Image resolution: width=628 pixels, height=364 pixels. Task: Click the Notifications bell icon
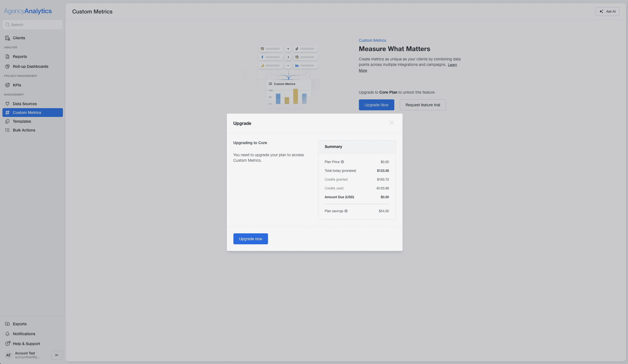tap(7, 334)
